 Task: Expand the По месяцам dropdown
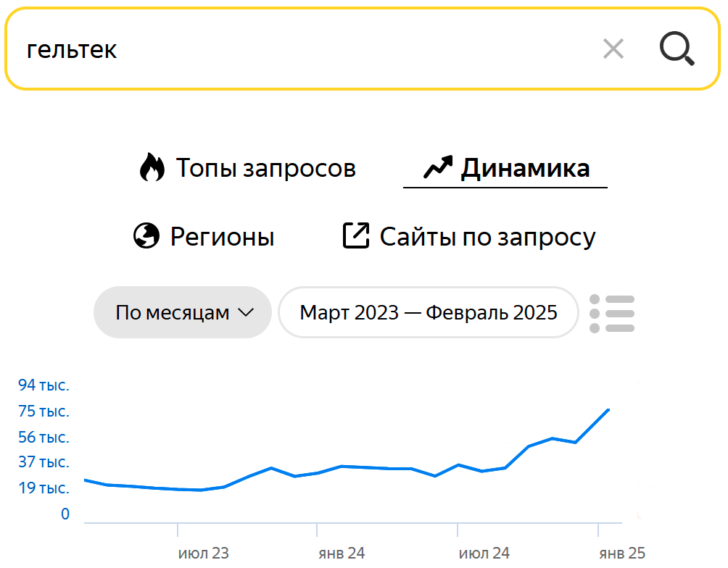point(183,312)
